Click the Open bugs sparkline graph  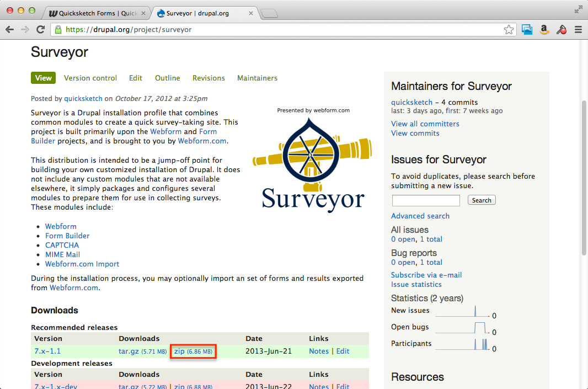(462, 328)
